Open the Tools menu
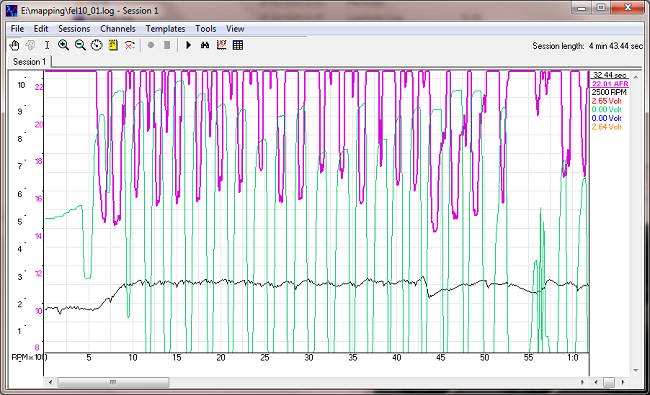Image resolution: width=650 pixels, height=395 pixels. tap(206, 29)
